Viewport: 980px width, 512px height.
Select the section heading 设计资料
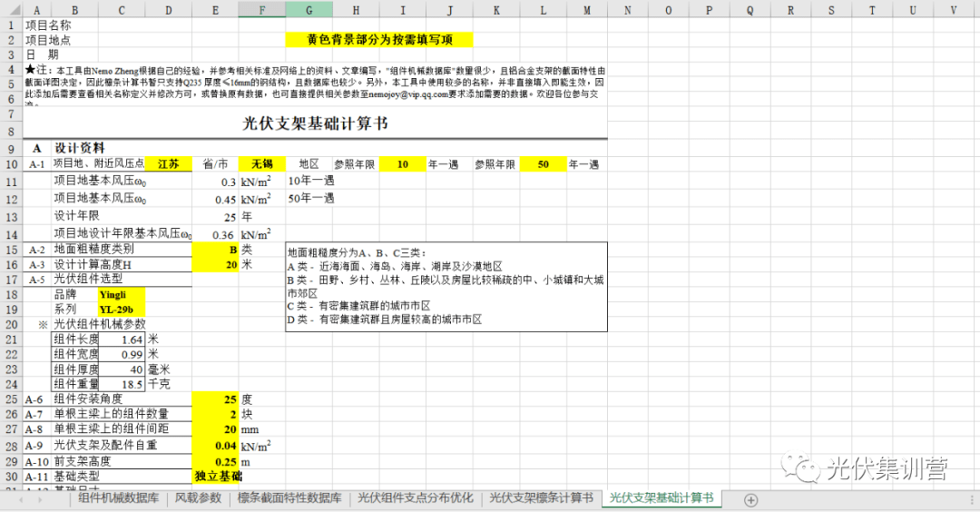click(x=79, y=148)
